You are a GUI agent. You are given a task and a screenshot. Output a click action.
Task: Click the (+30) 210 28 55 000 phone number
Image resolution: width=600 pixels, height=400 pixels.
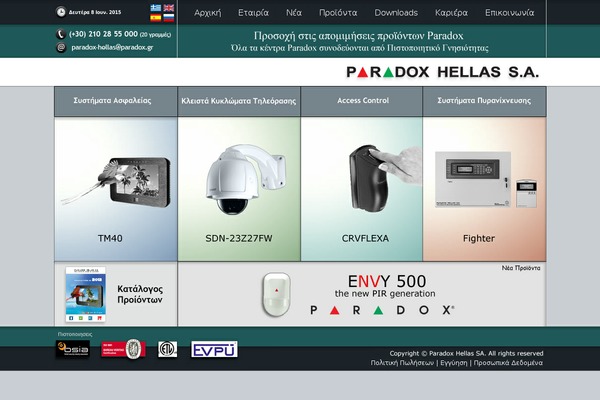pos(103,34)
